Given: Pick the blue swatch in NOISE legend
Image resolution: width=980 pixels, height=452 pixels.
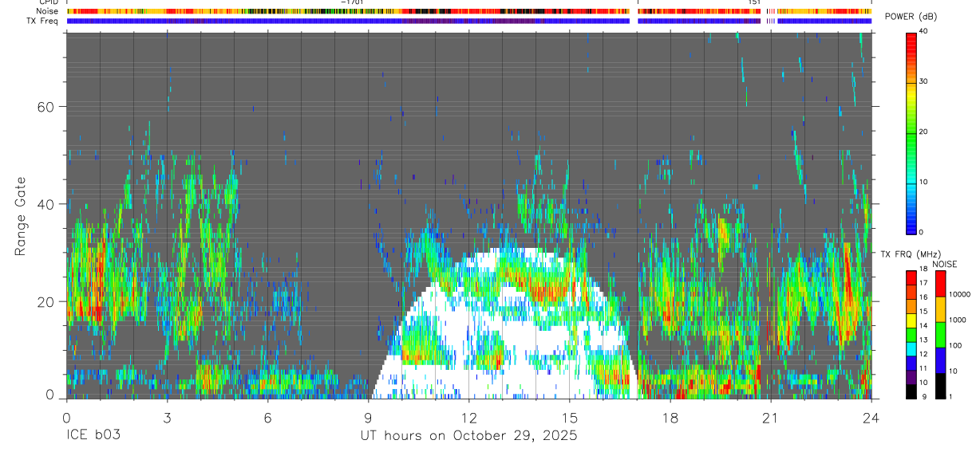Looking at the screenshot, I should (x=941, y=360).
